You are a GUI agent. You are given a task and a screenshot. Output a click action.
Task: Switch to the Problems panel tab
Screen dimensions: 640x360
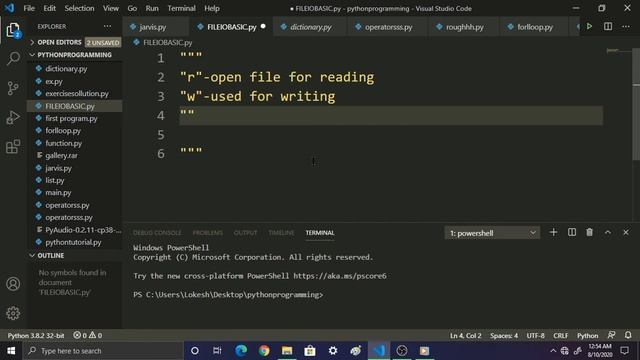click(x=208, y=233)
